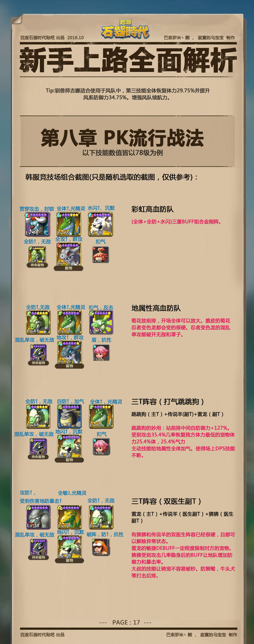Select the pink-haired character labeled 盾，抗性

101,353
